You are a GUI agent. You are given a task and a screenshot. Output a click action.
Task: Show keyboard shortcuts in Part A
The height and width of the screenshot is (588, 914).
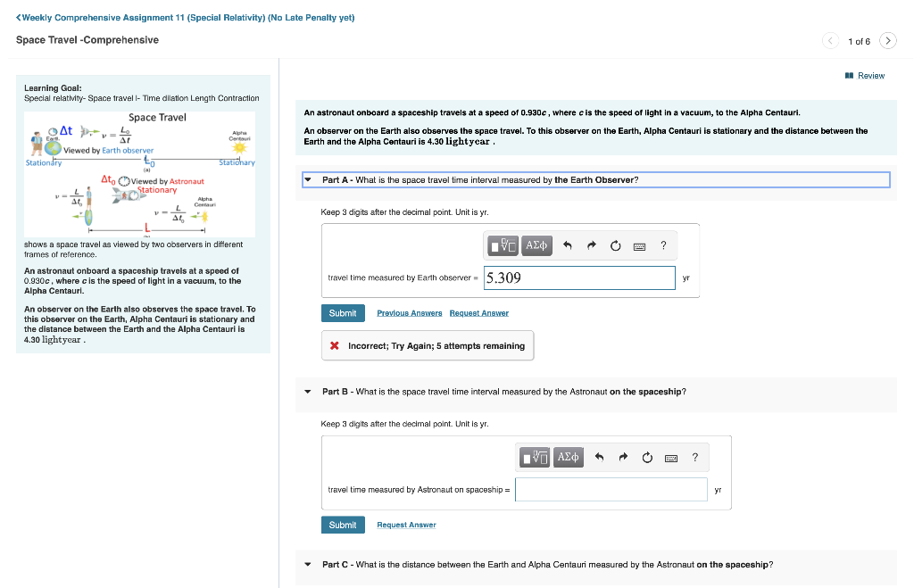click(x=639, y=246)
